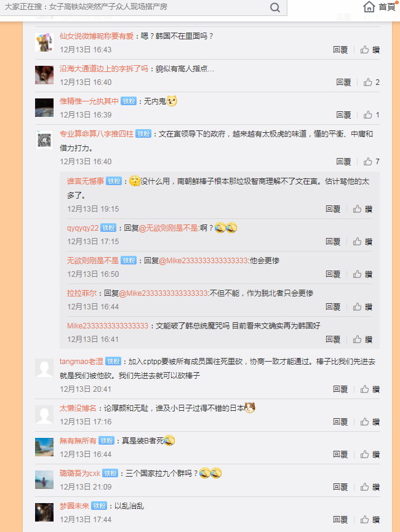
Task: Like 惟精惟一允执其中's comment
Action: coord(372,114)
